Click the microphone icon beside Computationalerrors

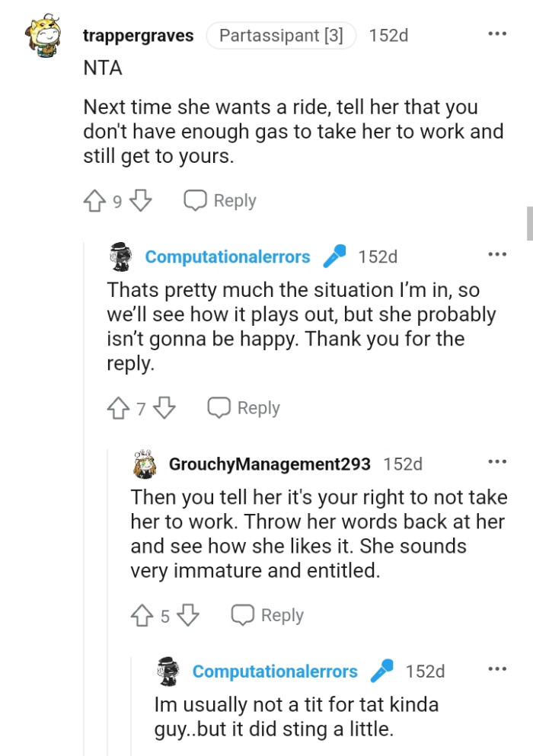pos(336,256)
